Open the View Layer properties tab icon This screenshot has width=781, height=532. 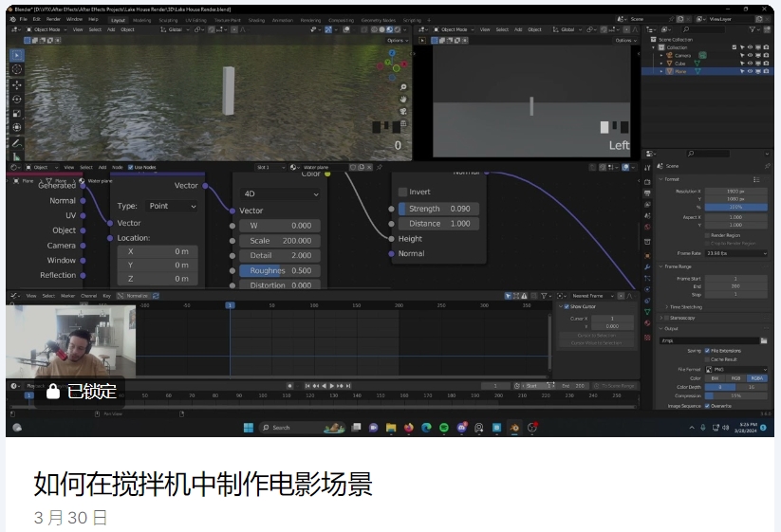[647, 205]
